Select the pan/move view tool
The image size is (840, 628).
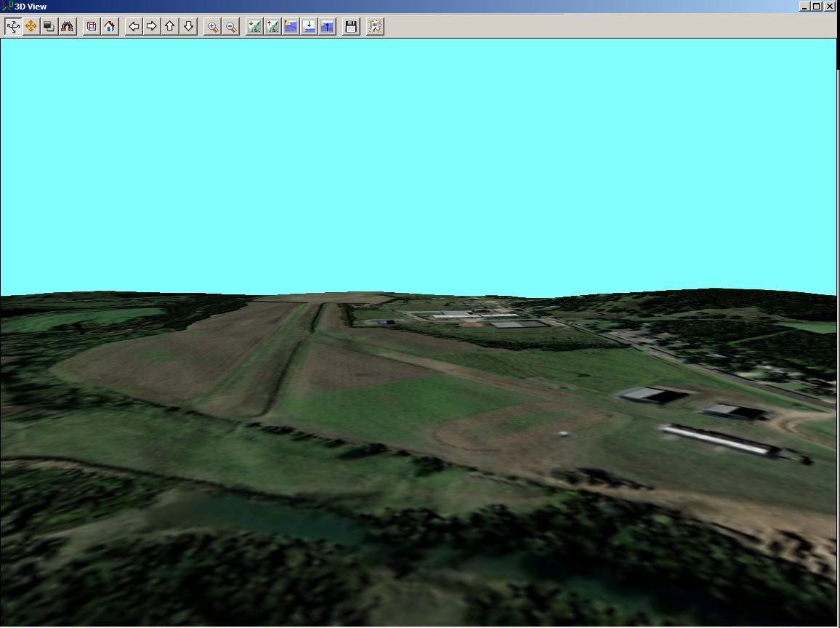pyautogui.click(x=30, y=26)
